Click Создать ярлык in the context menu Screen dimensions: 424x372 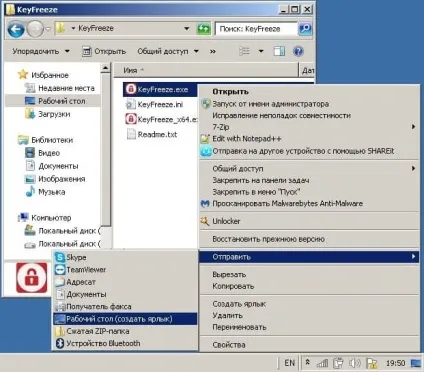click(309, 304)
